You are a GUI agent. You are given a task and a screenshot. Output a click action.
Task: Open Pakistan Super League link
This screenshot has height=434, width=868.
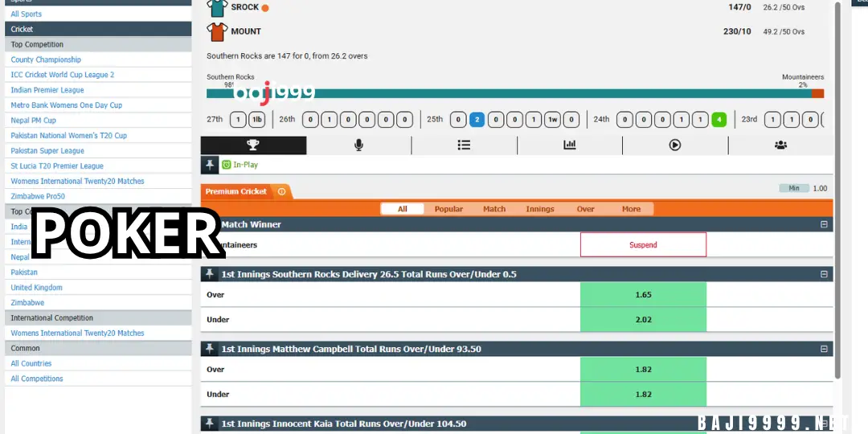coord(47,150)
